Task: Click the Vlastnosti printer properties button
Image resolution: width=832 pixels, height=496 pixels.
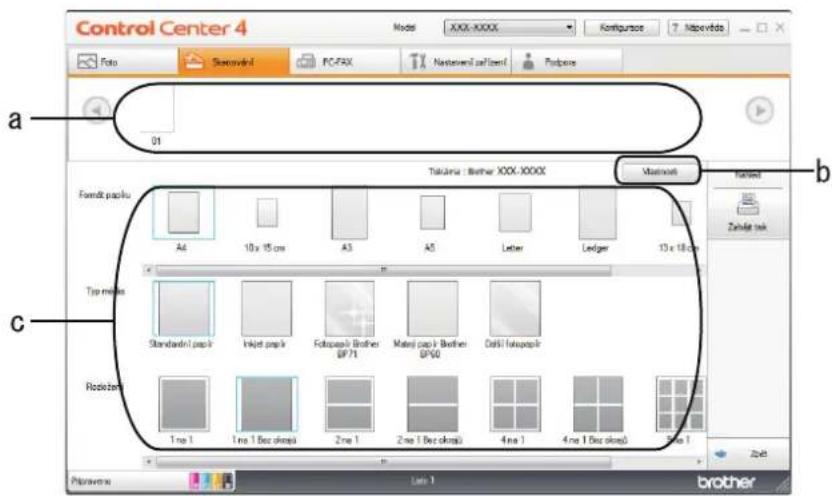Action: (x=659, y=171)
